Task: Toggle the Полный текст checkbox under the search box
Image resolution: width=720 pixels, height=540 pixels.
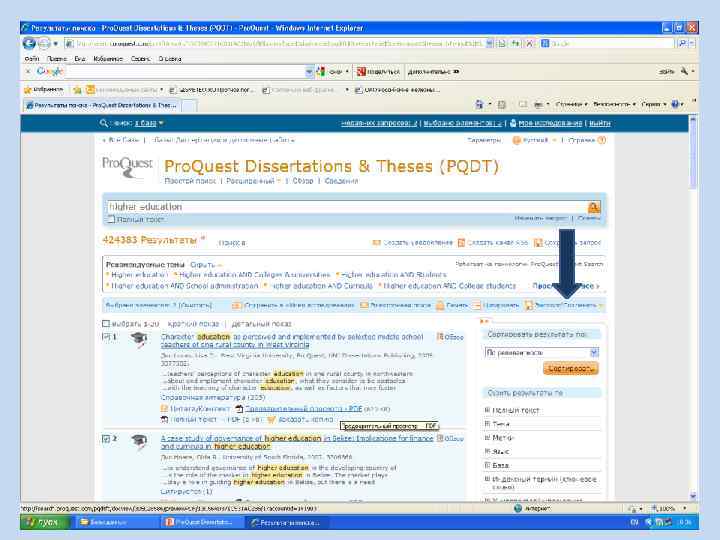Action: [x=111, y=219]
